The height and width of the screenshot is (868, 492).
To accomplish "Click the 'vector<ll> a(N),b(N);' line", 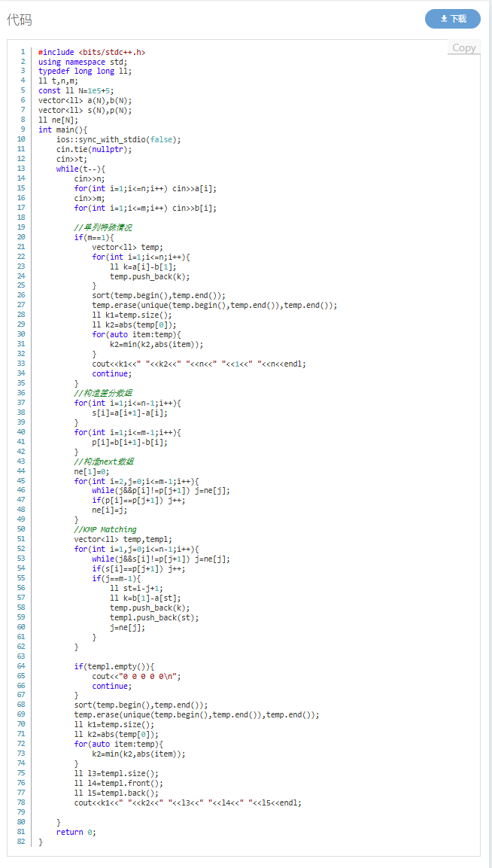I will pyautogui.click(x=85, y=101).
